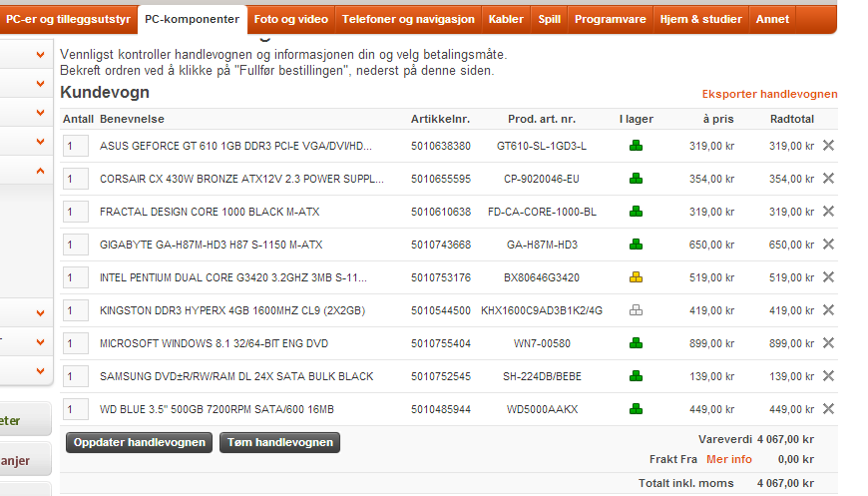
Task: Edit quantity field for ASUS GeForce GT 610
Action: (x=76, y=146)
